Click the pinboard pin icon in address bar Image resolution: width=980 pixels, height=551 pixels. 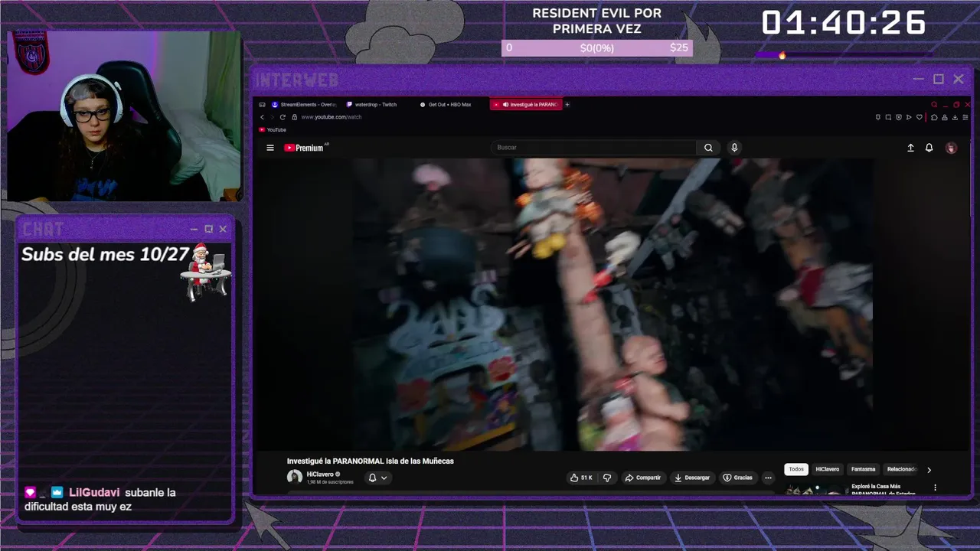(878, 117)
